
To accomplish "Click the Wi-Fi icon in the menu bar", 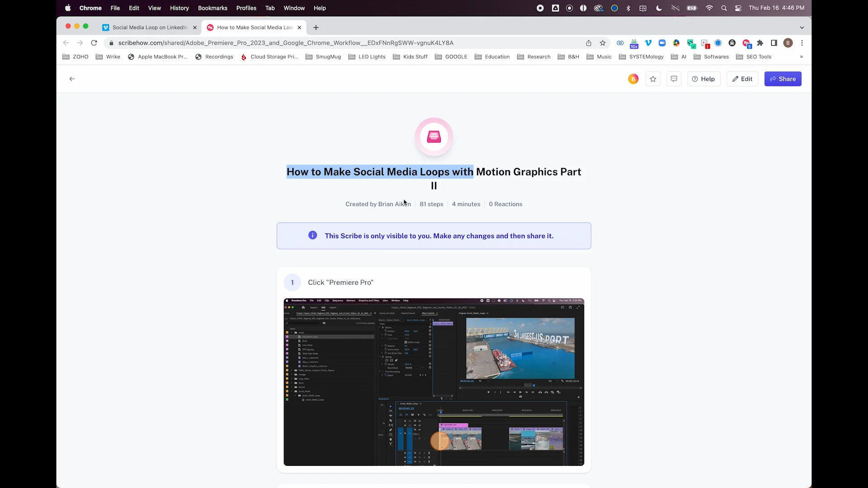I will tap(709, 8).
